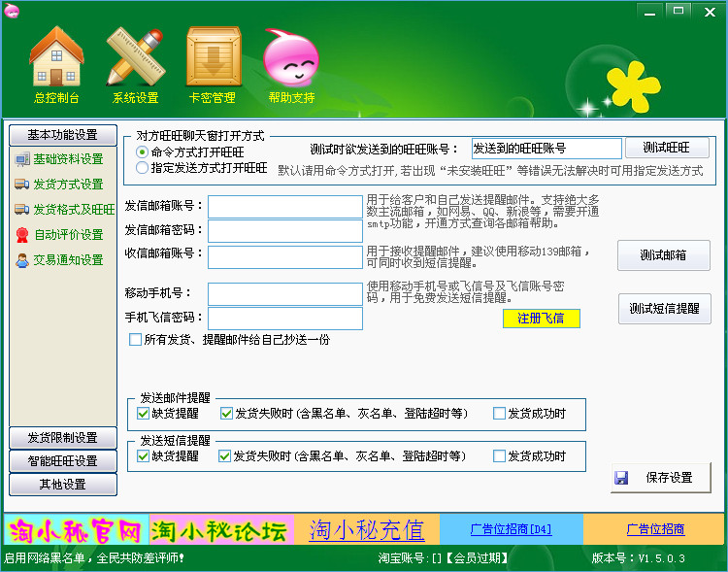Image resolution: width=728 pixels, height=572 pixels.
Task: Click the pink app logo in title bar
Action: [11, 11]
